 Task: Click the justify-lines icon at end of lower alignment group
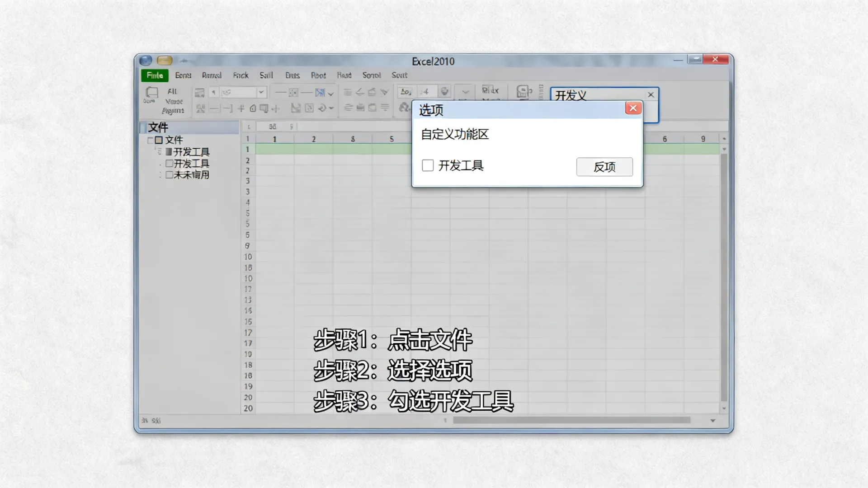385,107
